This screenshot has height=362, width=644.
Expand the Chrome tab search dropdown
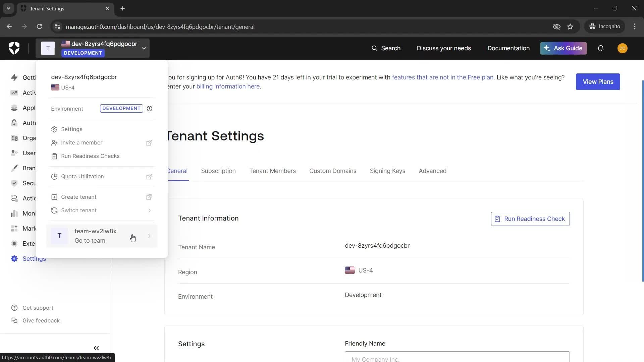(x=8, y=9)
